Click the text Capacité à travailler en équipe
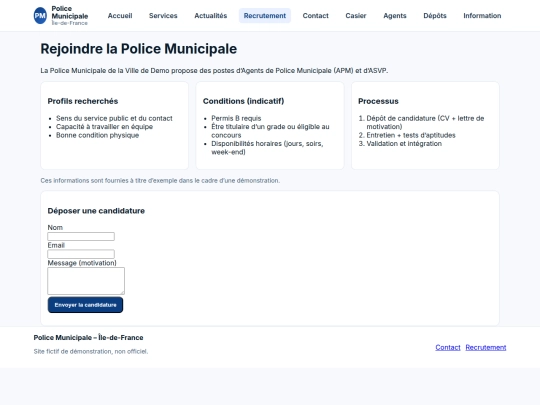The image size is (540, 405). click(104, 127)
